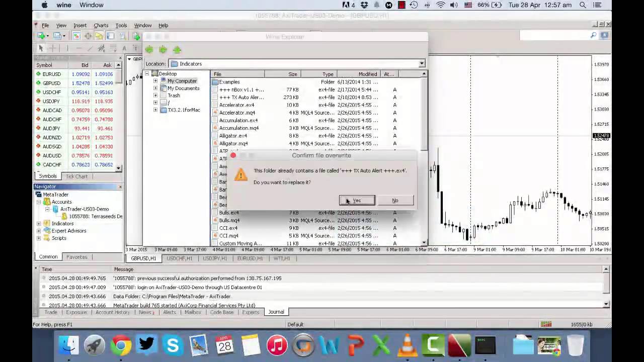Screen dimensions: 644x362
Task: Select the arrow cursor tool
Action: (41, 48)
